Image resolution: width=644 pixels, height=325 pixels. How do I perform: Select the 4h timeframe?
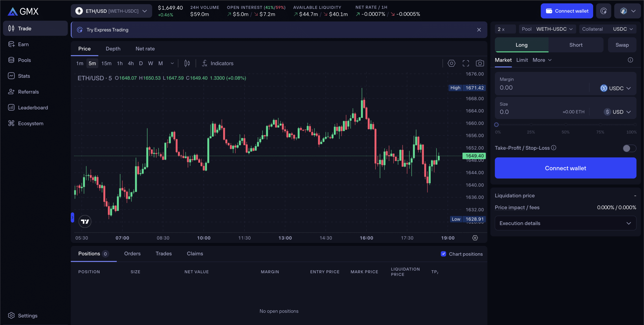coord(131,63)
